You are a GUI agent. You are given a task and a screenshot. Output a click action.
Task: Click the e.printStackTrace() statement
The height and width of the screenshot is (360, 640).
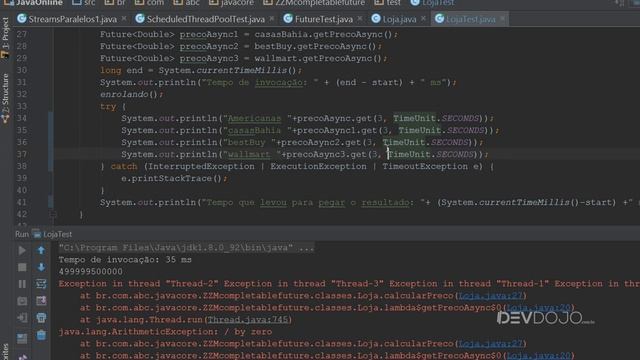[174, 178]
